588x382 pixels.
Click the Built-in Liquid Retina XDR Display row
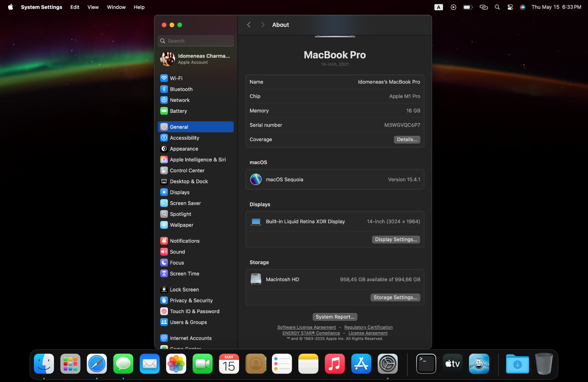coord(335,221)
